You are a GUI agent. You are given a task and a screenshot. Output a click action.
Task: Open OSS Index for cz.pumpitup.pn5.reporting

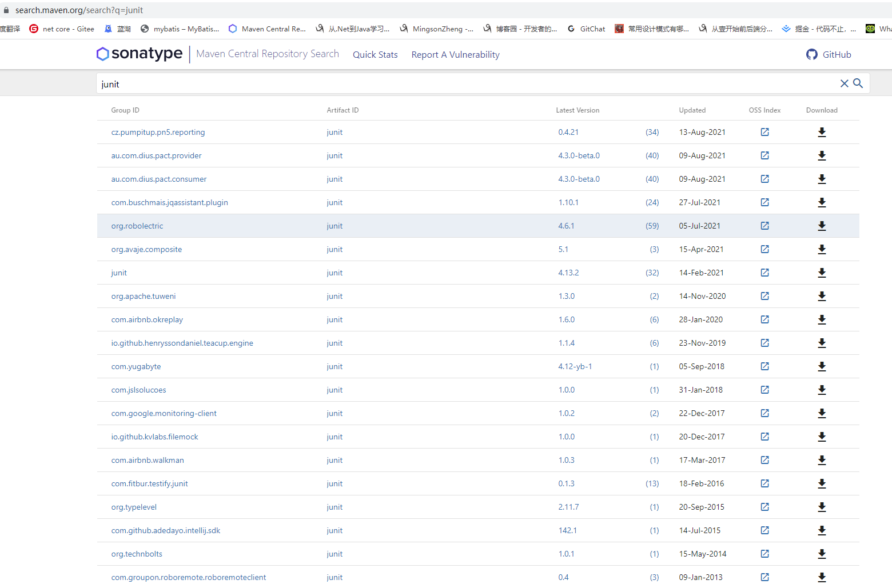tap(765, 132)
